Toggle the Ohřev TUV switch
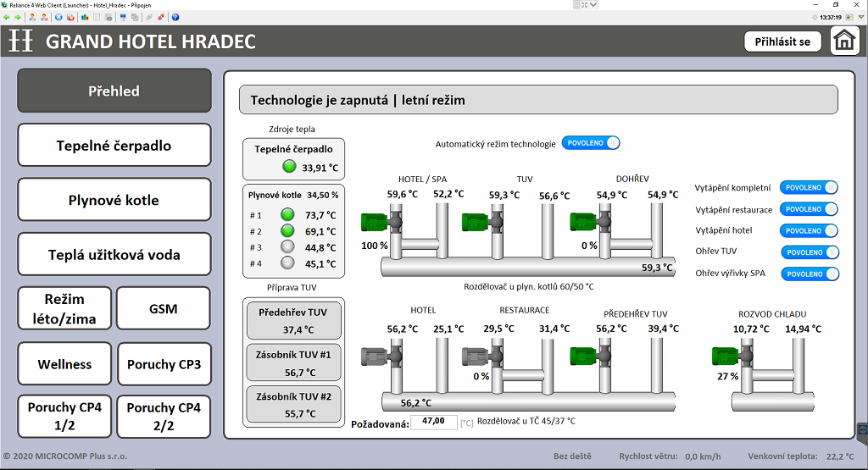Screen dimensions: 868x470 coord(809,252)
